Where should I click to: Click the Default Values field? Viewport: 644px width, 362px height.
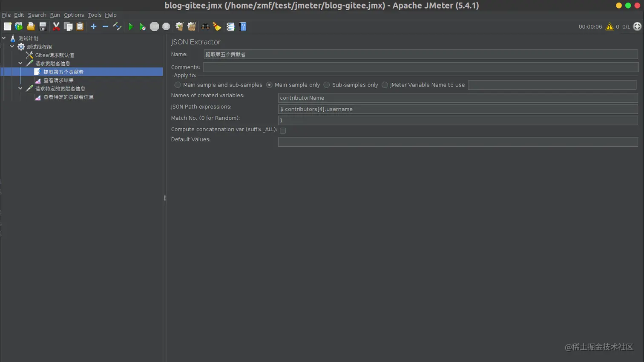[x=458, y=142]
